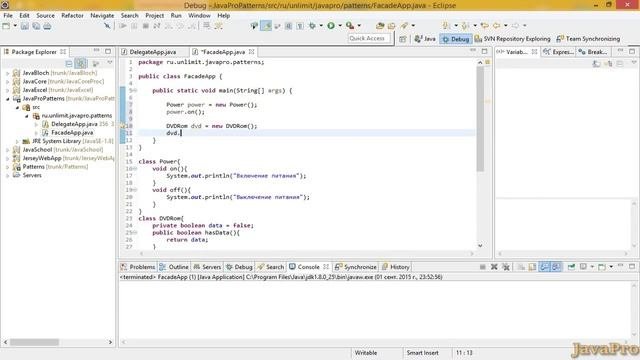Viewport: 640px width, 360px height.
Task: Click the Search flashlight toolbar icon
Action: [x=404, y=26]
